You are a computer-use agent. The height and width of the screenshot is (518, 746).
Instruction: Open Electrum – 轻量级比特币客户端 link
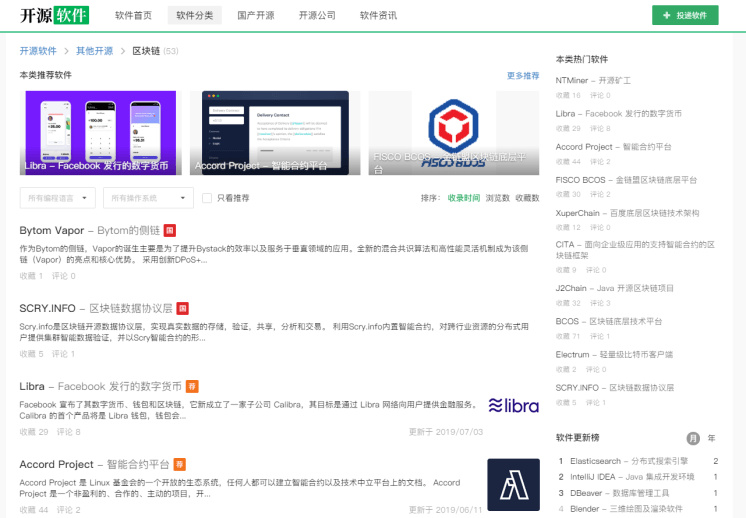[614, 355]
